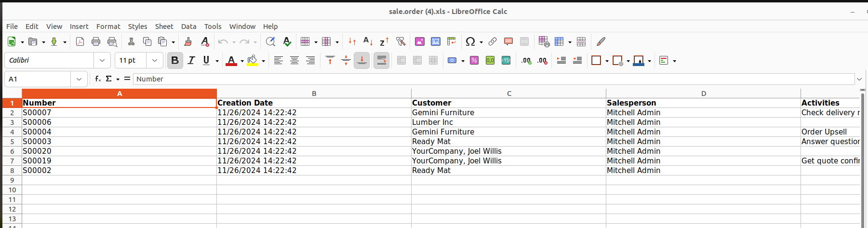Run the Spelling check icon
The width and height of the screenshot is (868, 228).
(287, 42)
